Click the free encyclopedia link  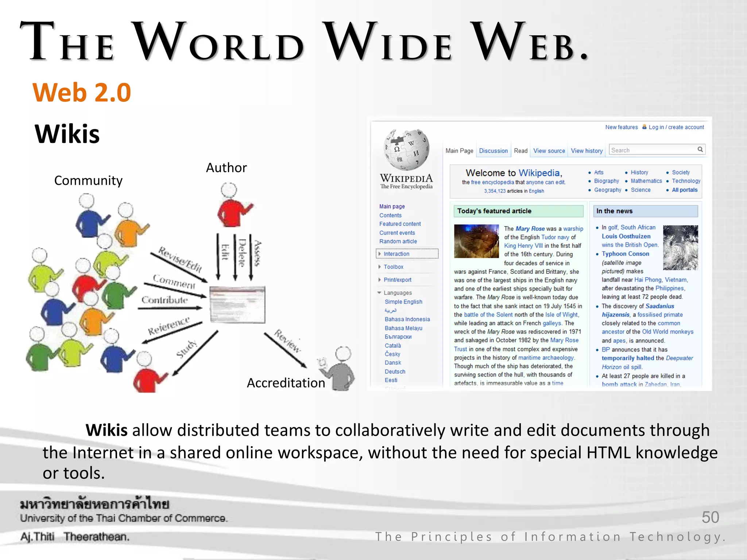[492, 182]
